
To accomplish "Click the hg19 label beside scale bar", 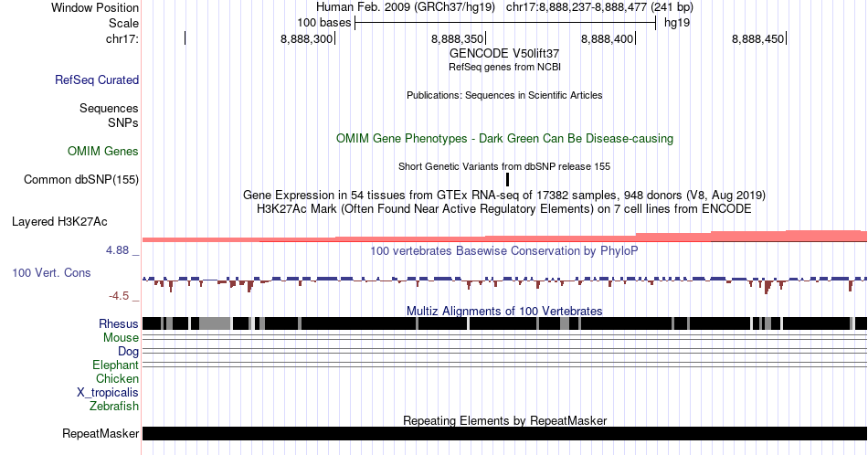I will pyautogui.click(x=677, y=23).
